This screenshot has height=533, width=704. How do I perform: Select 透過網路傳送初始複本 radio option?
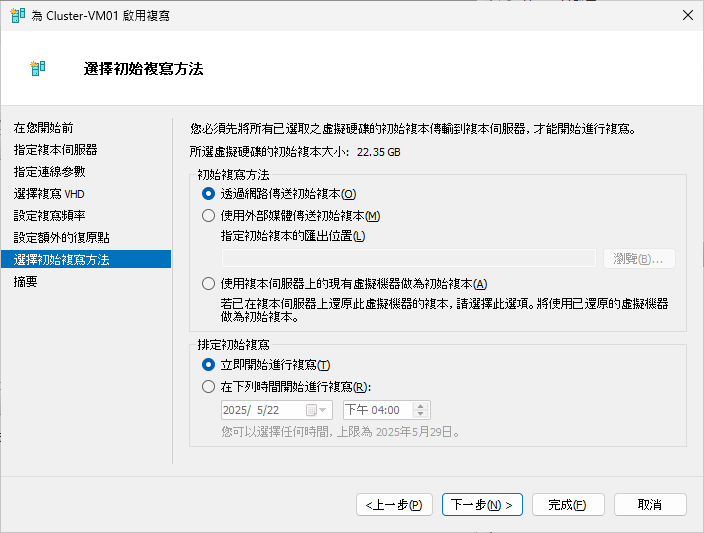[209, 194]
